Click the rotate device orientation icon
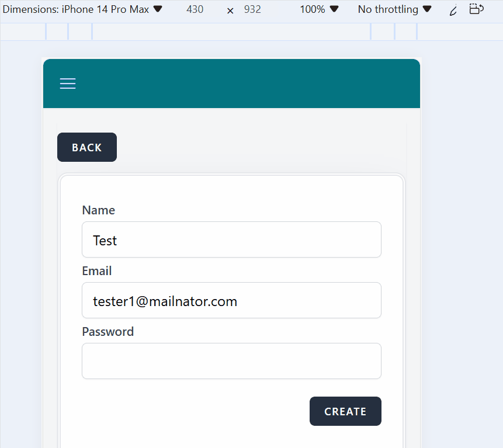503x448 pixels. [477, 9]
